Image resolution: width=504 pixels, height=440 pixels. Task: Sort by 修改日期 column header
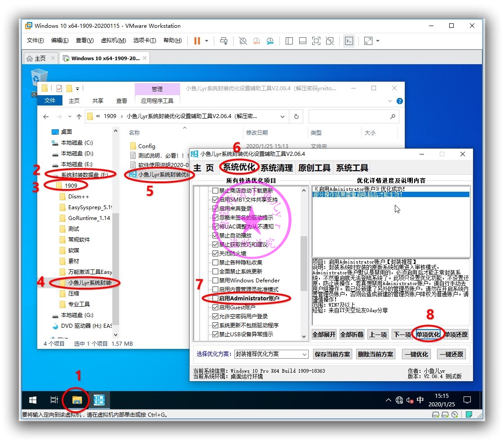pyautogui.click(x=257, y=132)
